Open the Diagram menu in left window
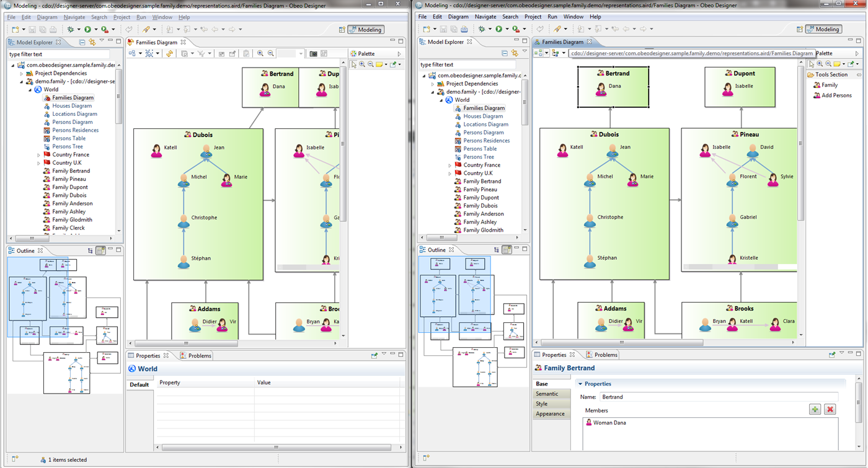Viewport: 868px width, 468px height. (47, 17)
